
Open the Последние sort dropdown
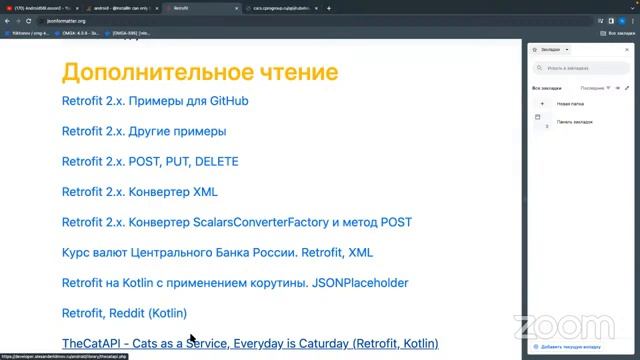click(595, 88)
